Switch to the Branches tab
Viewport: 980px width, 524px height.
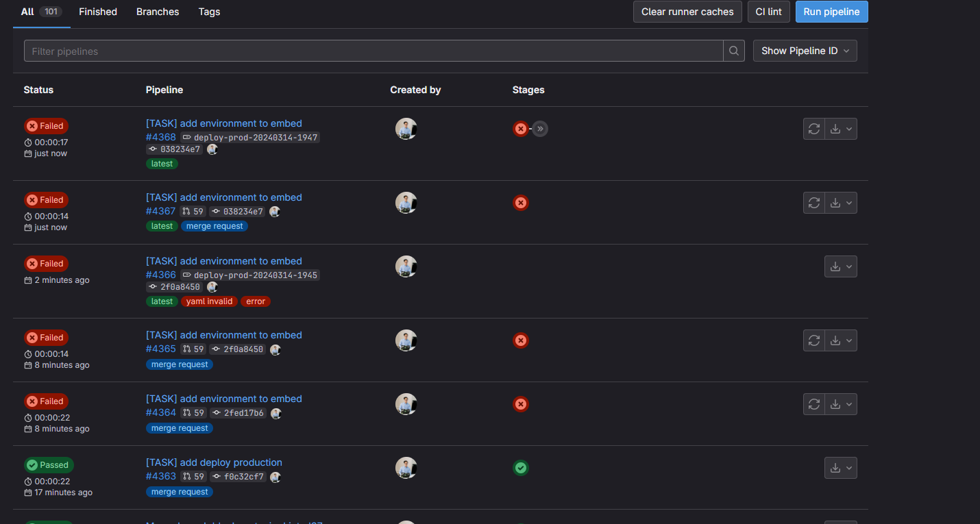click(158, 12)
